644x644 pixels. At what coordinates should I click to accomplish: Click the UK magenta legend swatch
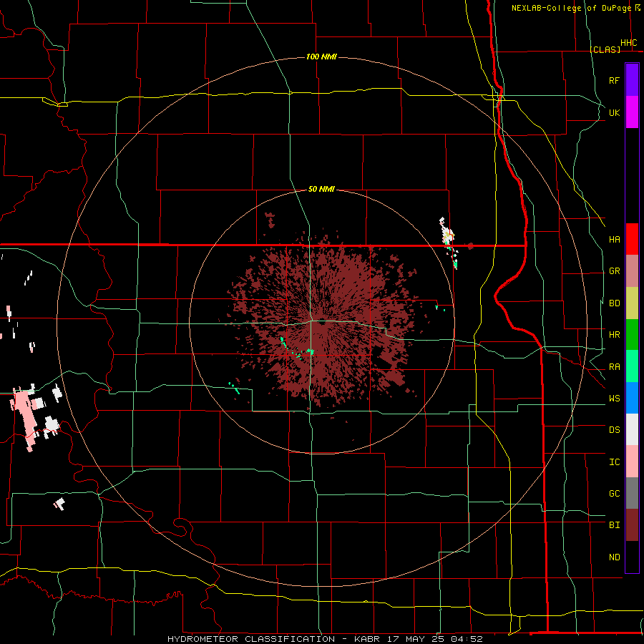tap(632, 112)
